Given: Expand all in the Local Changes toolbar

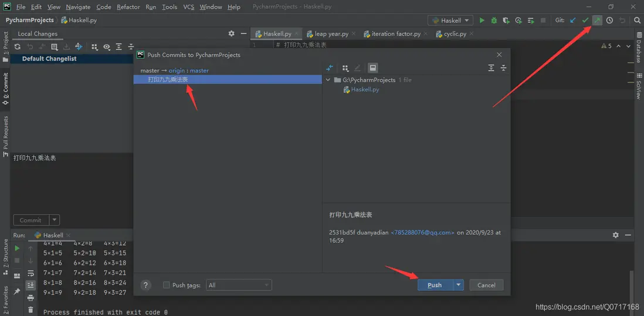Looking at the screenshot, I should 118,47.
